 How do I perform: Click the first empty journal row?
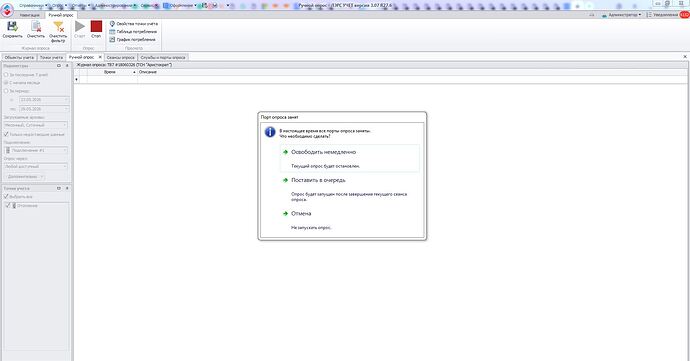coord(381,80)
